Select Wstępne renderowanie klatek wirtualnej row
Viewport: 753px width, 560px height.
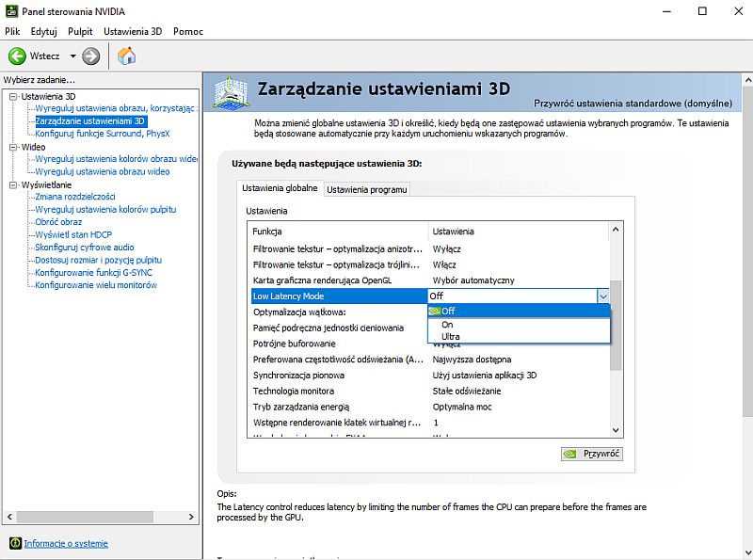point(430,424)
